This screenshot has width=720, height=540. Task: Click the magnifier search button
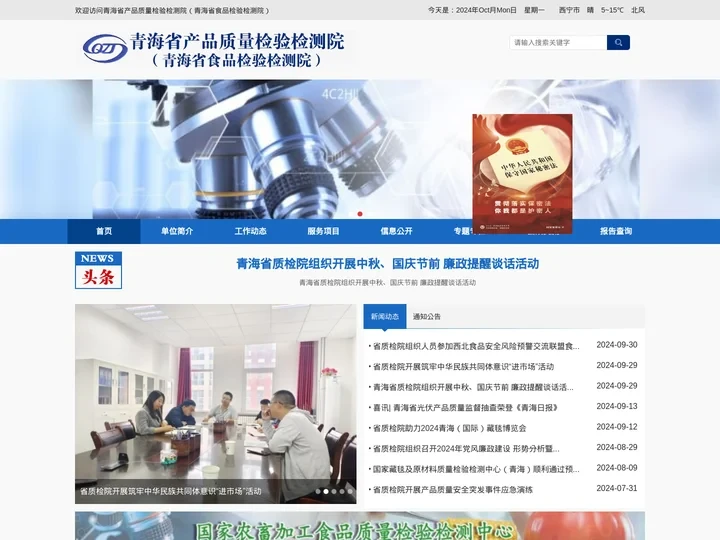tap(618, 43)
